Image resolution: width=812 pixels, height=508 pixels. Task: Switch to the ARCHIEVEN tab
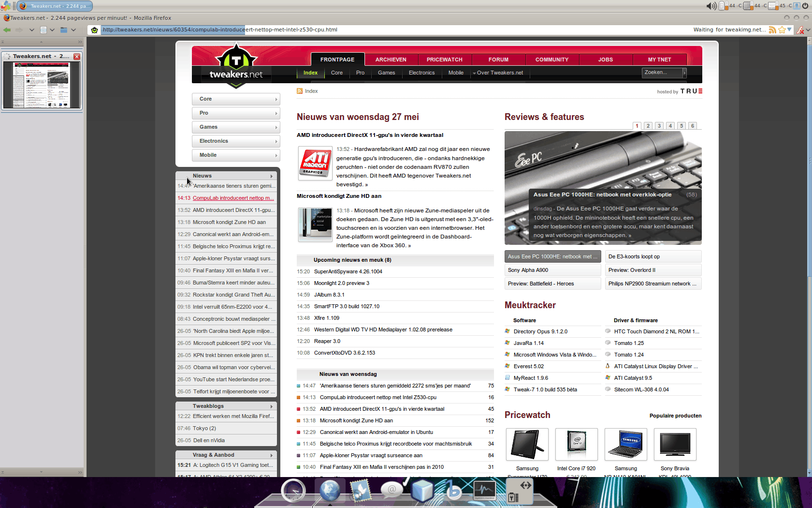pos(391,60)
